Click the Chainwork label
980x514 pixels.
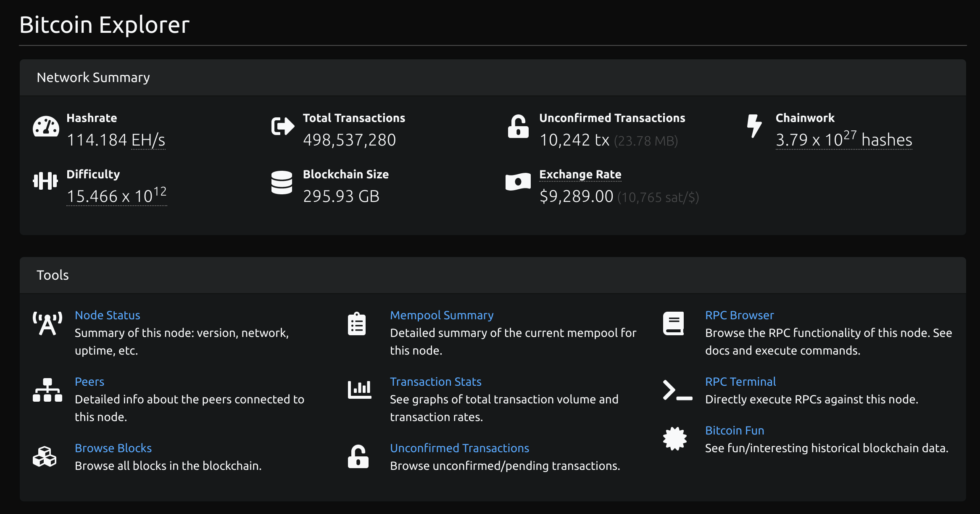click(x=805, y=118)
